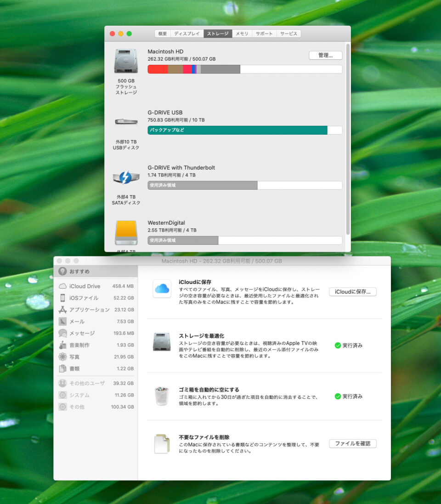Click the 1.74 TB利用可能 / 4 TB text
Viewport: 441px width, 504px height.
pyautogui.click(x=172, y=175)
